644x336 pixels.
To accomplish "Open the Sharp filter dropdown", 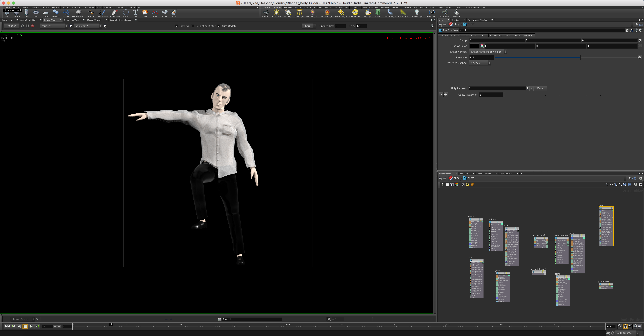I will [309, 26].
